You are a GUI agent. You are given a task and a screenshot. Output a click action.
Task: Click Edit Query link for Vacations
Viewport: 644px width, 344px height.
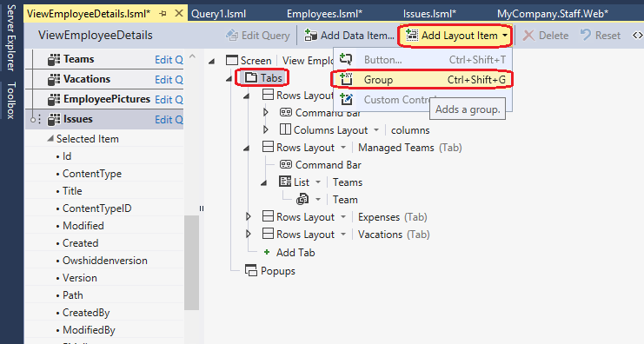tap(169, 80)
